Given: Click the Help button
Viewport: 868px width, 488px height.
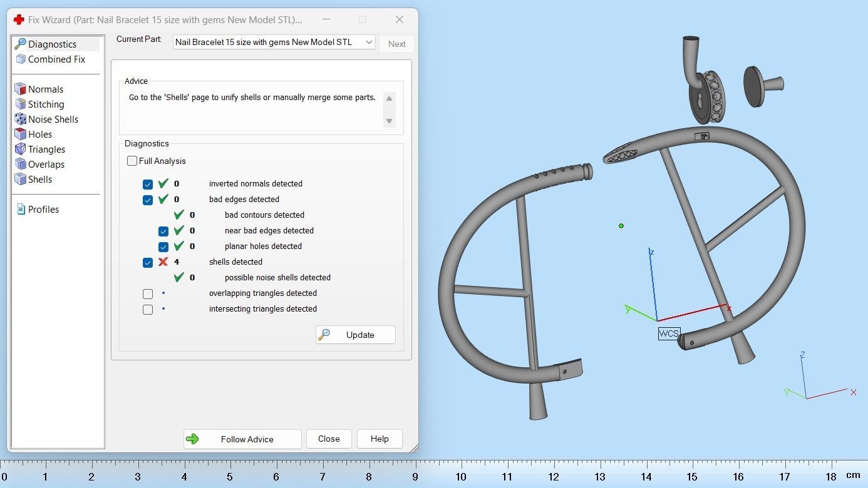Looking at the screenshot, I should [x=380, y=439].
